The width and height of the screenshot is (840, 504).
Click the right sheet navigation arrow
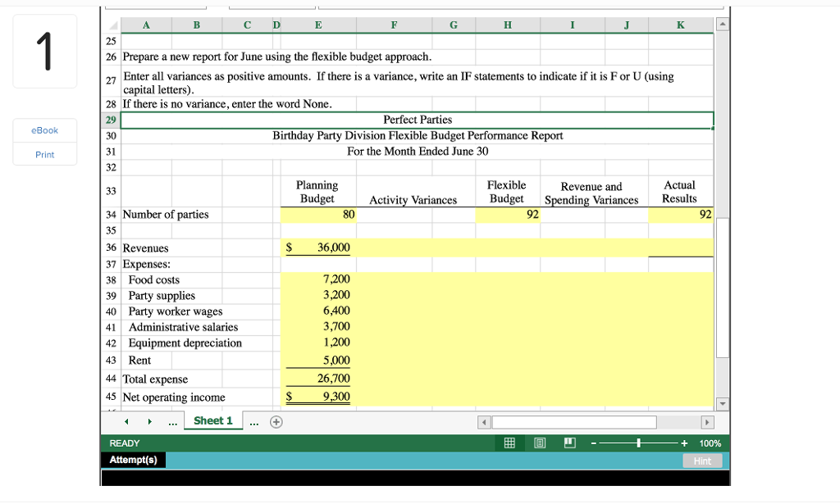[x=149, y=420]
